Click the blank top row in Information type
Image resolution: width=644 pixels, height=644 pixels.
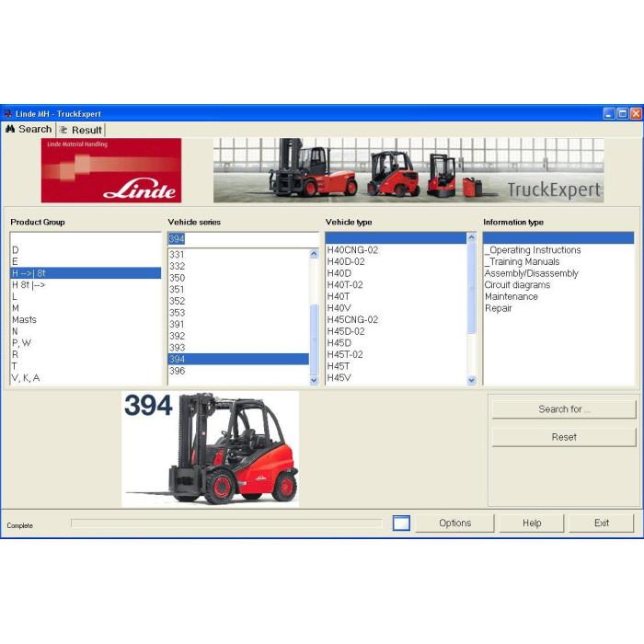[x=558, y=237]
